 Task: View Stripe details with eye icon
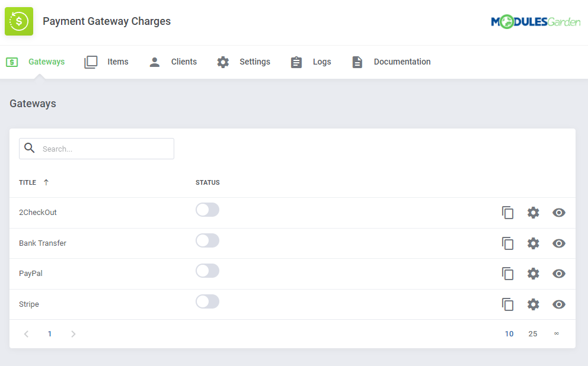pos(559,304)
